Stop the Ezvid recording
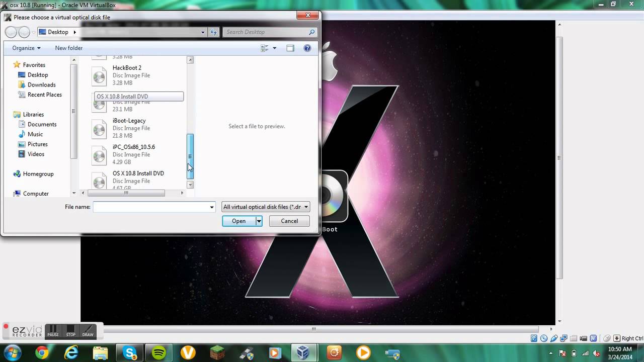Image resolution: width=644 pixels, height=362 pixels. click(x=71, y=331)
